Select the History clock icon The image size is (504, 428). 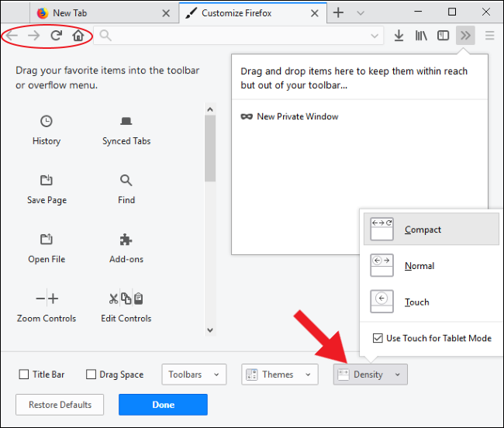[47, 121]
